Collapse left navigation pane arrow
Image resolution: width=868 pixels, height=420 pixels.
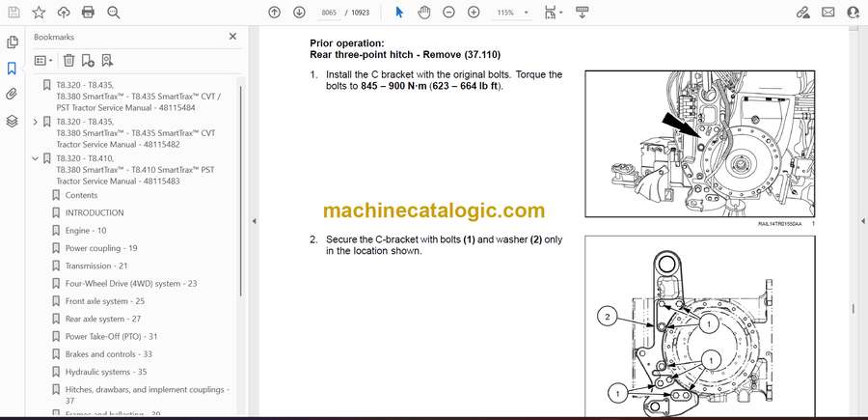pos(254,221)
